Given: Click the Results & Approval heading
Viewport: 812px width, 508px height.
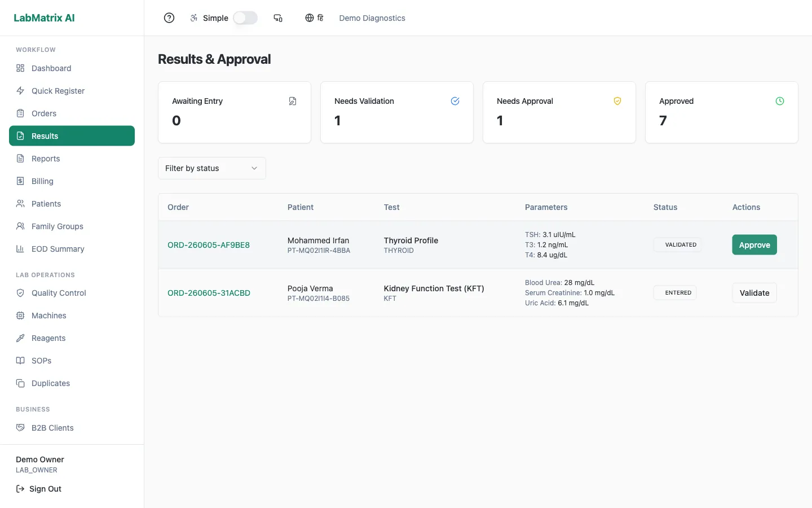Looking at the screenshot, I should [x=214, y=59].
